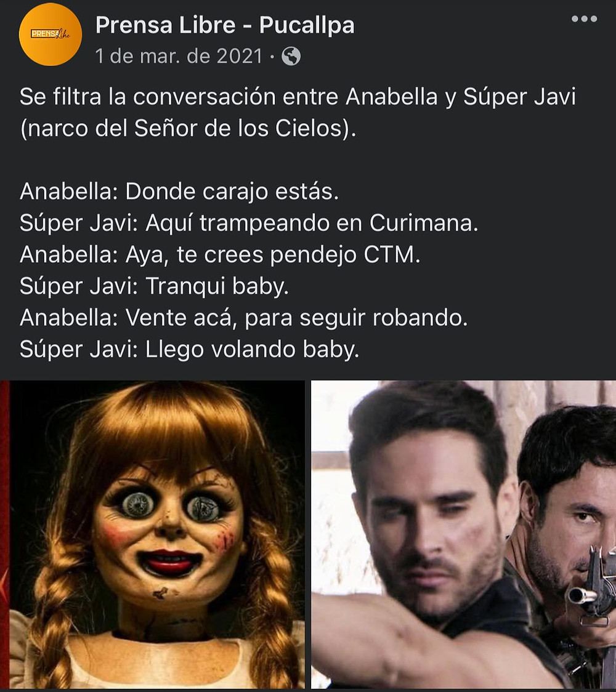
Task: Open the 1 de mar. de 2021 timestamp
Action: coord(179,57)
